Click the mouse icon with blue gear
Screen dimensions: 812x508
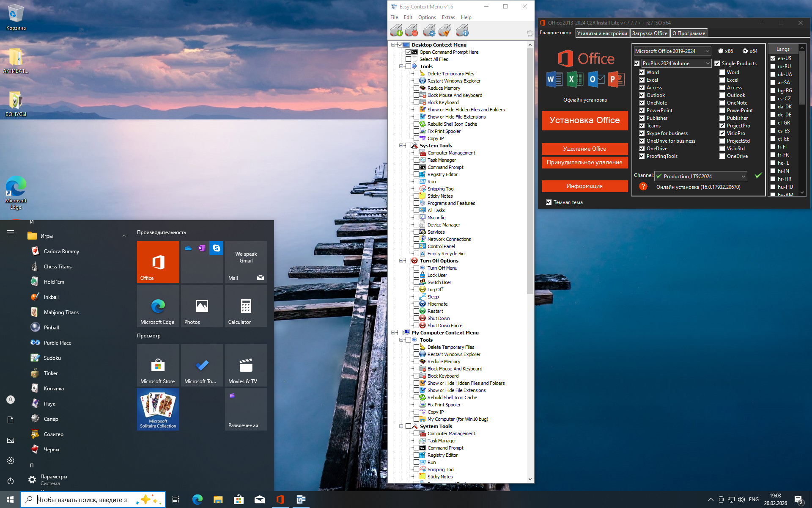coord(429,30)
